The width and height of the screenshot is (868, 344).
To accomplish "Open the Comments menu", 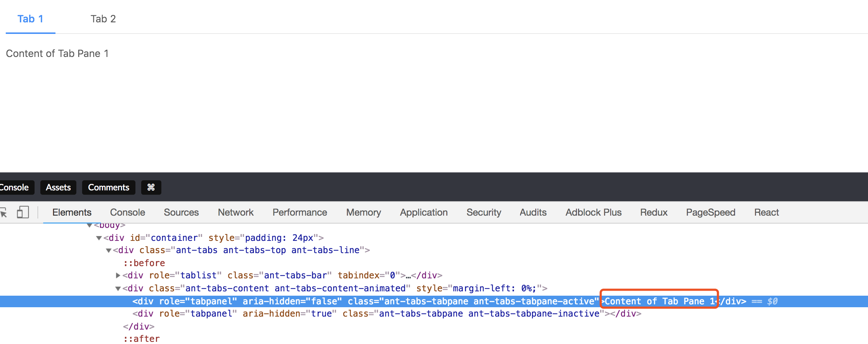I will [x=109, y=187].
